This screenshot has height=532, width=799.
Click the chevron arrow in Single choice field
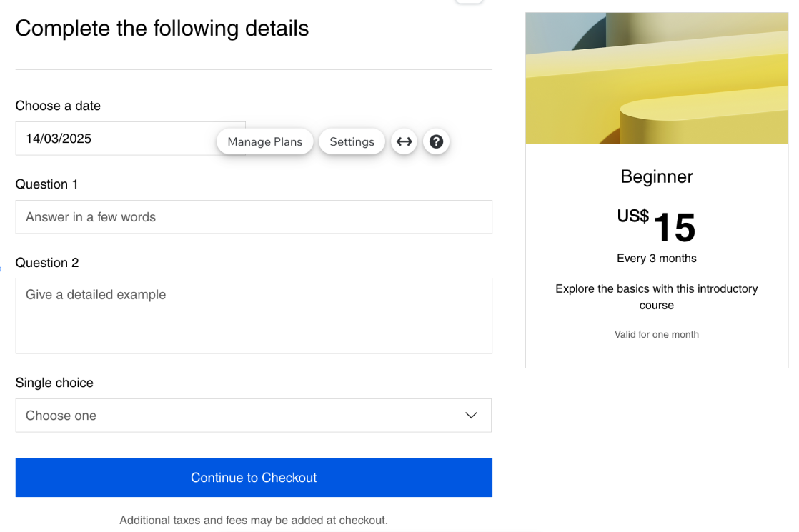tap(471, 416)
